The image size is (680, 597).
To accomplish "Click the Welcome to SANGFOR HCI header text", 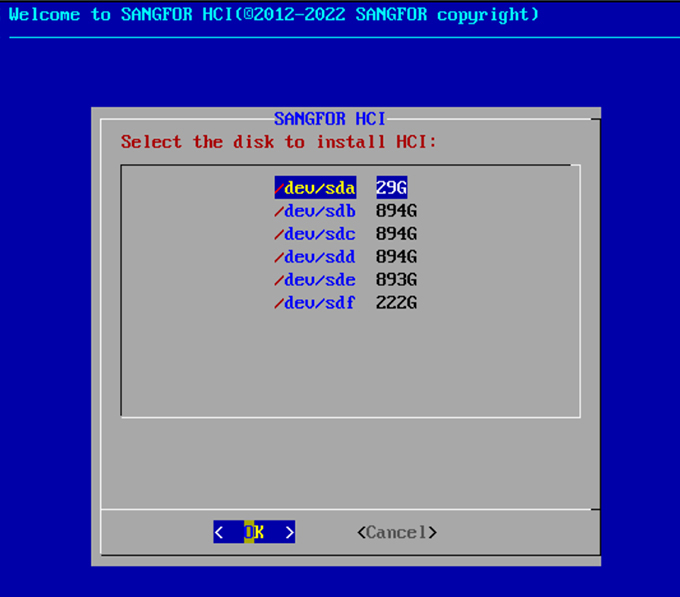I will click(274, 15).
